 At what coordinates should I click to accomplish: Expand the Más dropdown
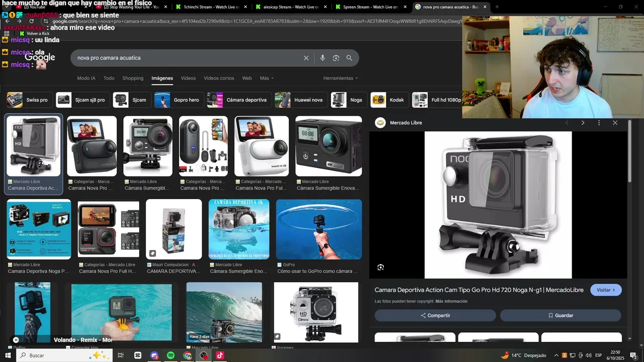pyautogui.click(x=267, y=78)
